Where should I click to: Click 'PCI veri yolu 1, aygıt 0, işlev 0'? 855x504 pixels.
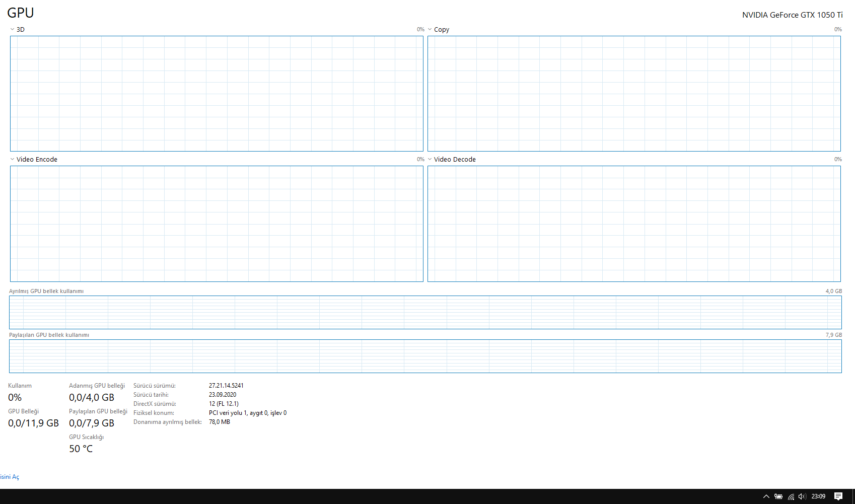pos(248,413)
